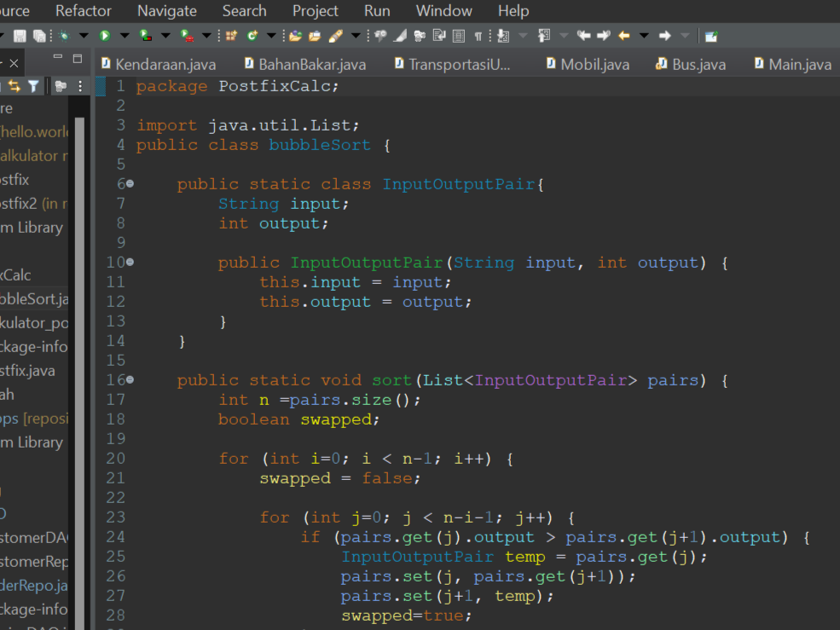Start debugging with the bug icon

tap(62, 36)
